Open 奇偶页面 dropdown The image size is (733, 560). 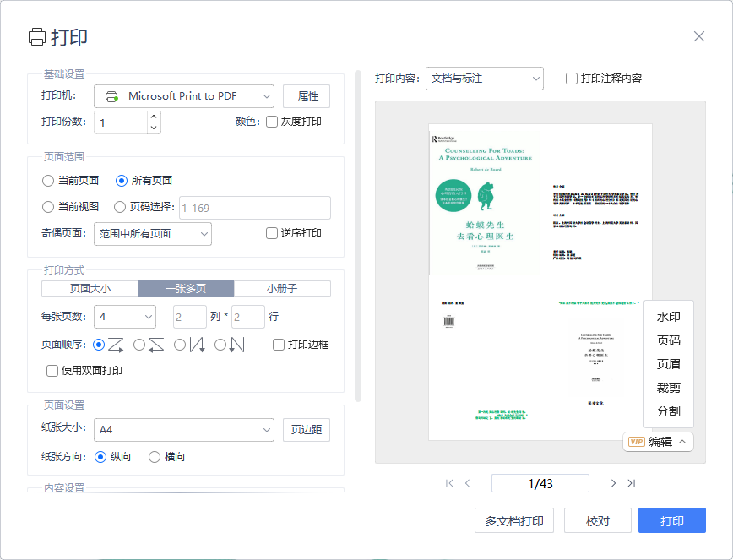pyautogui.click(x=153, y=234)
